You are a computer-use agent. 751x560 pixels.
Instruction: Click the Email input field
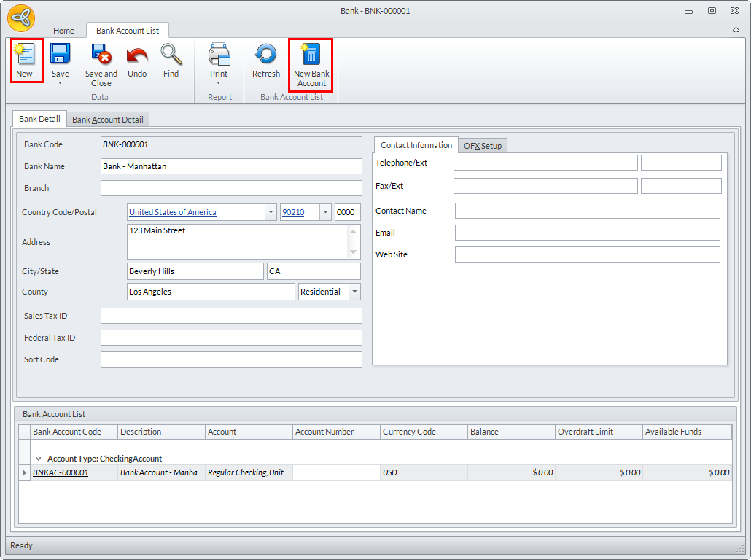(x=587, y=233)
